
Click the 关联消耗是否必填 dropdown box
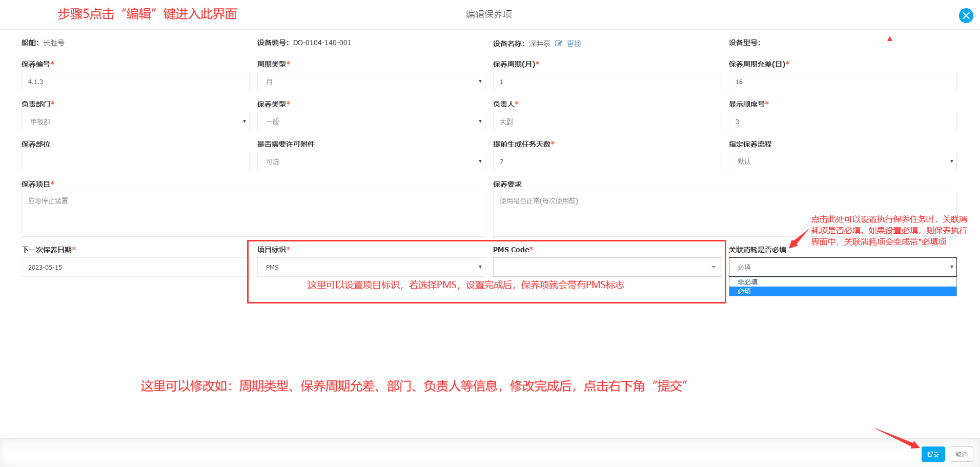click(843, 267)
